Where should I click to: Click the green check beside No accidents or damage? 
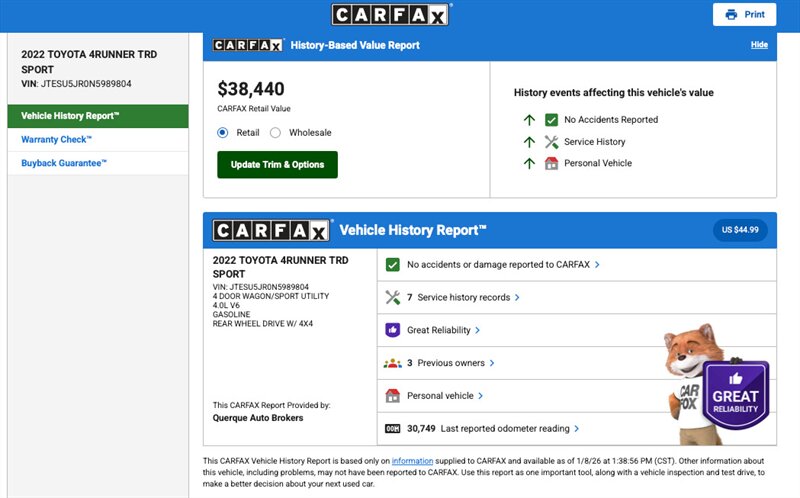[x=392, y=265]
